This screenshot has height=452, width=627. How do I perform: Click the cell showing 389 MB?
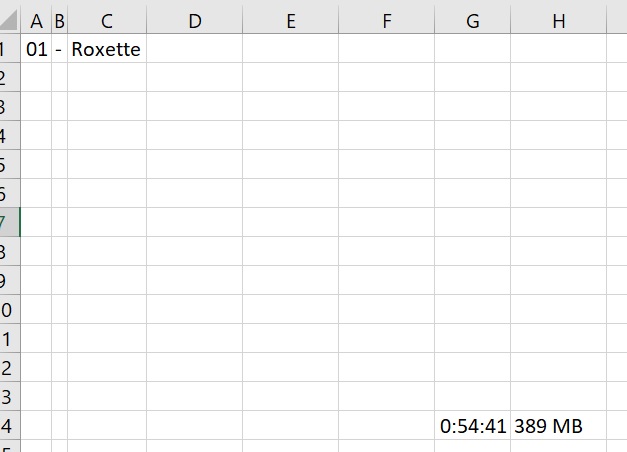[x=559, y=425]
